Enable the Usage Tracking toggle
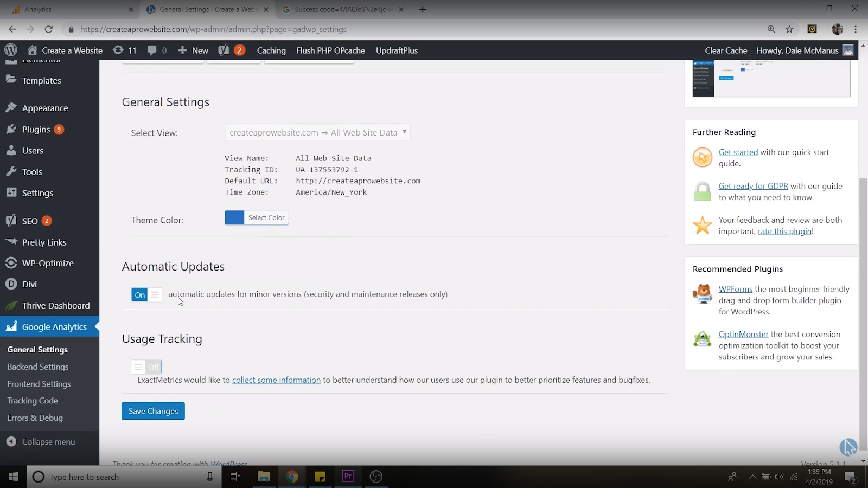 (x=146, y=367)
